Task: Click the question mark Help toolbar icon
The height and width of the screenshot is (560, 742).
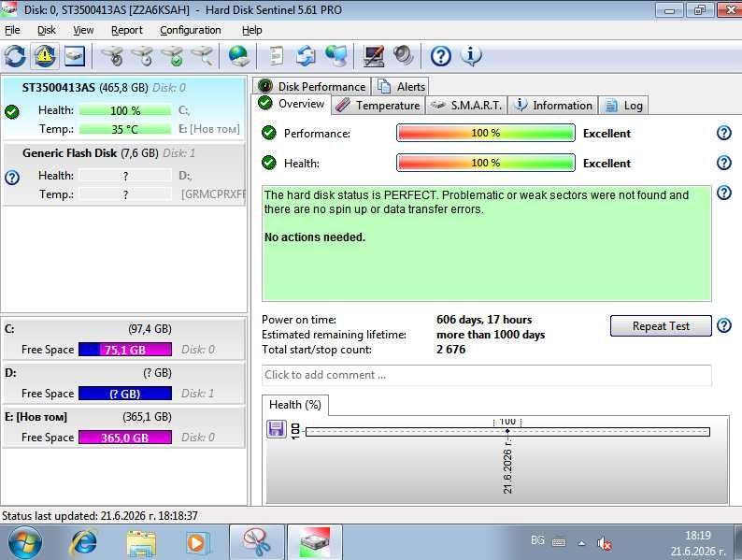Action: pyautogui.click(x=440, y=56)
